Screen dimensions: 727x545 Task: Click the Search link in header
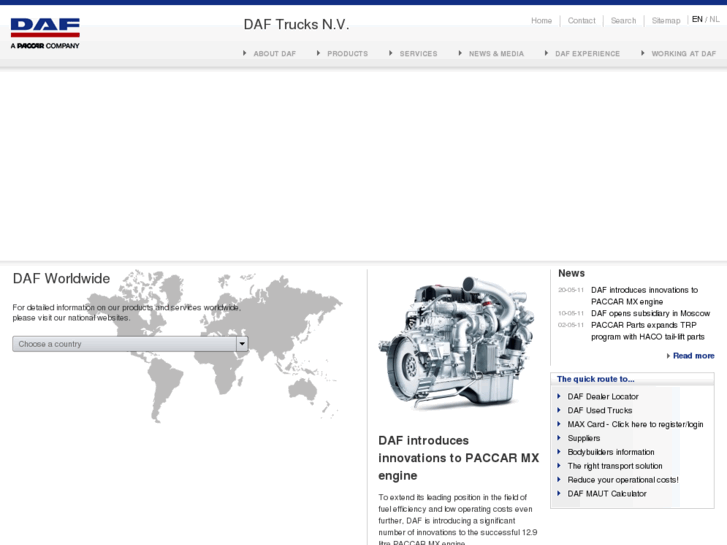click(623, 21)
